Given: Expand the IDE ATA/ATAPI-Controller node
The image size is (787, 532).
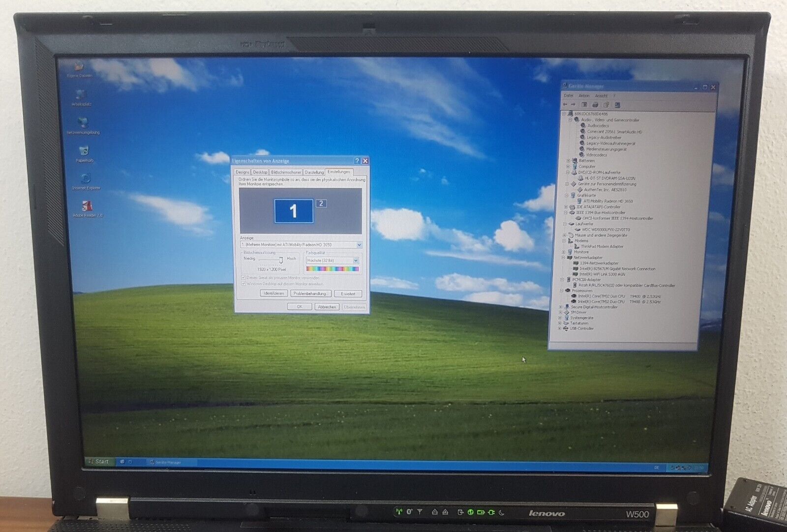Looking at the screenshot, I should pyautogui.click(x=566, y=207).
